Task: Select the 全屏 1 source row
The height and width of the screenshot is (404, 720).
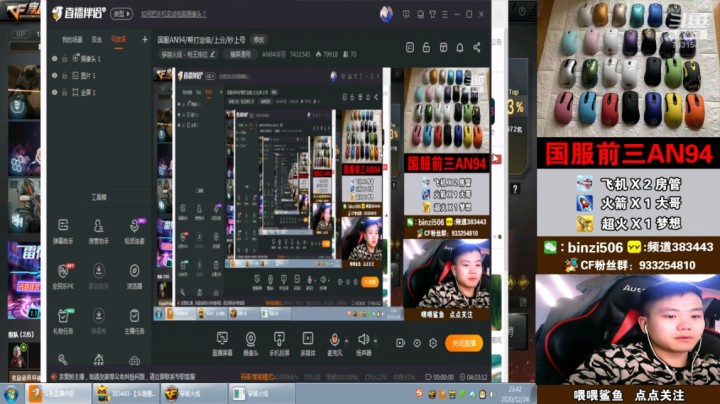Action: [x=99, y=92]
